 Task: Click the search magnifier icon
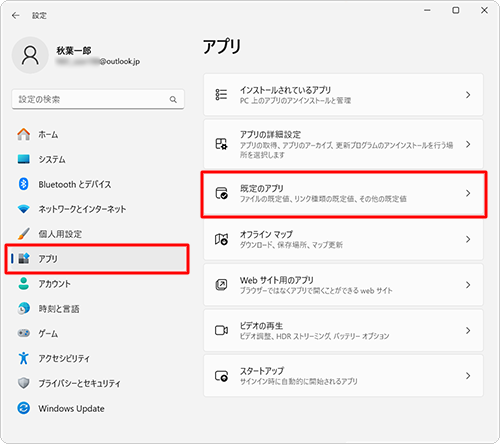(173, 99)
